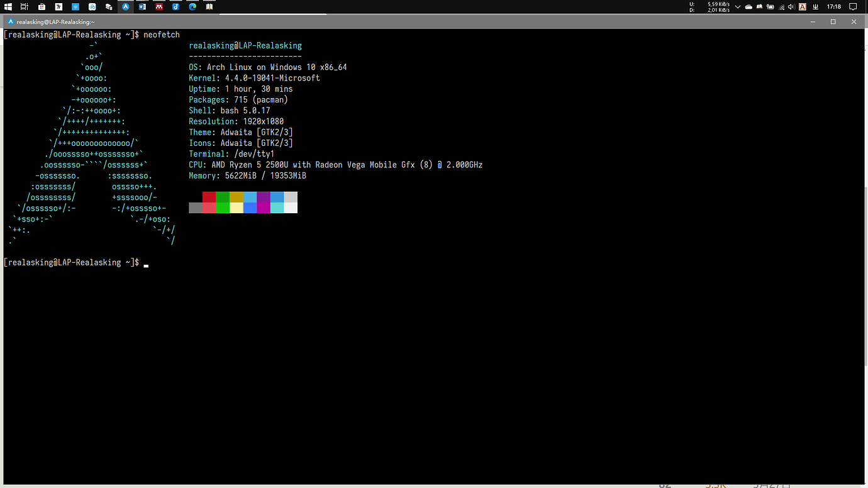Click the 'neofetch' command text

tap(162, 35)
